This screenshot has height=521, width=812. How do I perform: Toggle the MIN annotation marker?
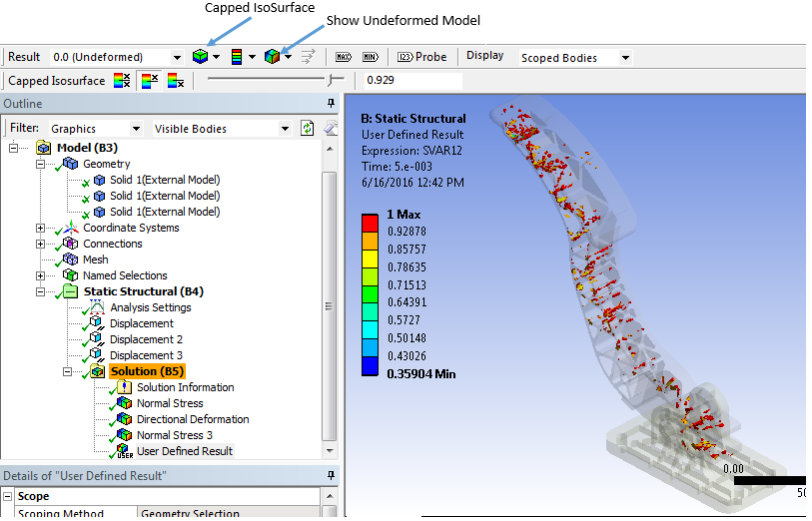tap(370, 57)
